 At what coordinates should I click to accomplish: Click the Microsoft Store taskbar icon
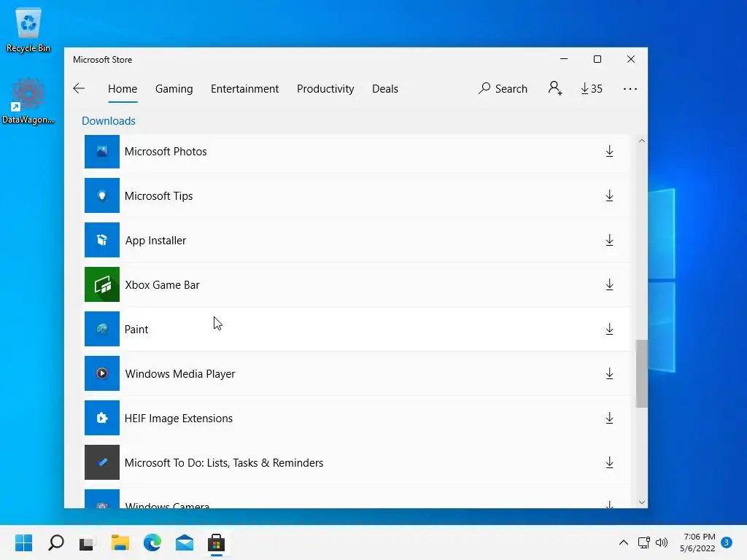click(216, 542)
